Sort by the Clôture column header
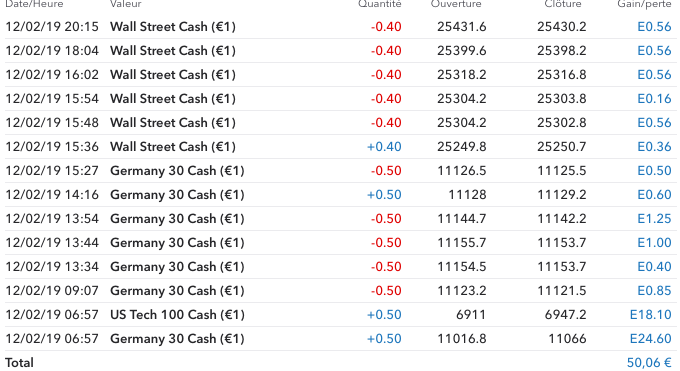This screenshot has height=371, width=680. [562, 4]
